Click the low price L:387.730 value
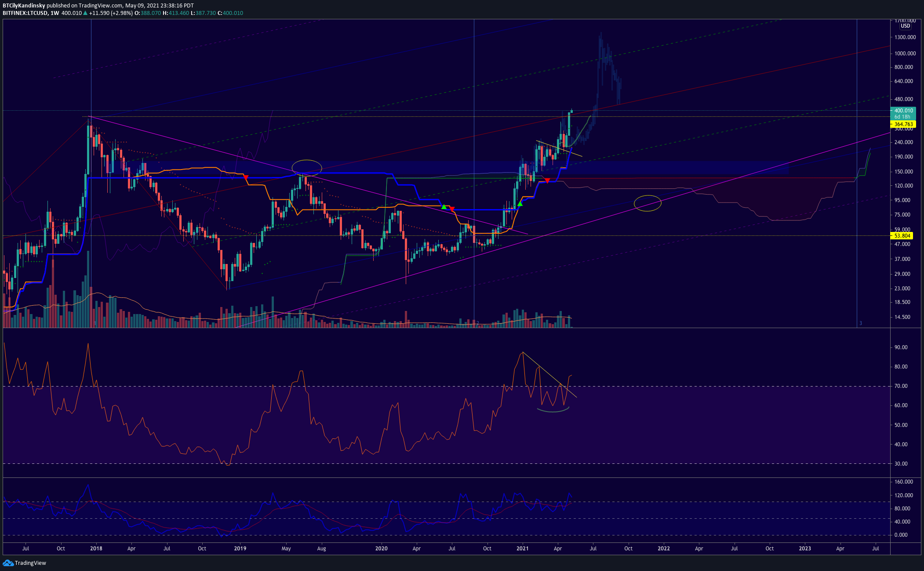The width and height of the screenshot is (924, 571). [x=204, y=13]
